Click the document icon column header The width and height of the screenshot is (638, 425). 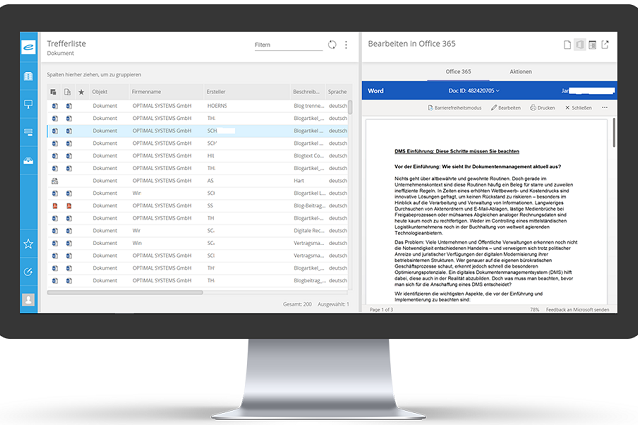pos(68,92)
